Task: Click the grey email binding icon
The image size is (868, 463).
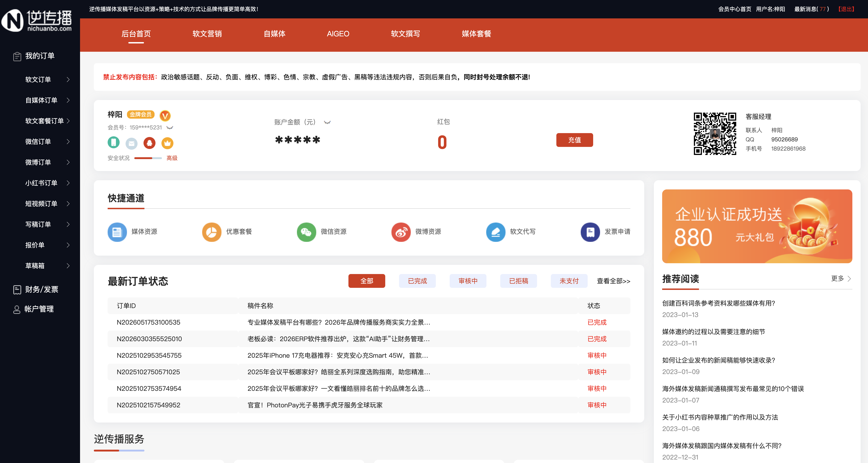Action: 131,143
